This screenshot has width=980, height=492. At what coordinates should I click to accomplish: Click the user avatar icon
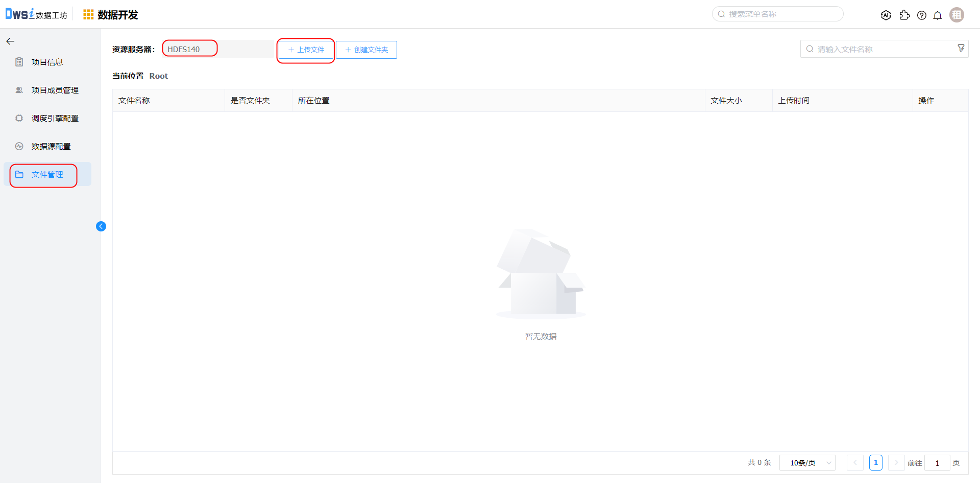[x=957, y=15]
